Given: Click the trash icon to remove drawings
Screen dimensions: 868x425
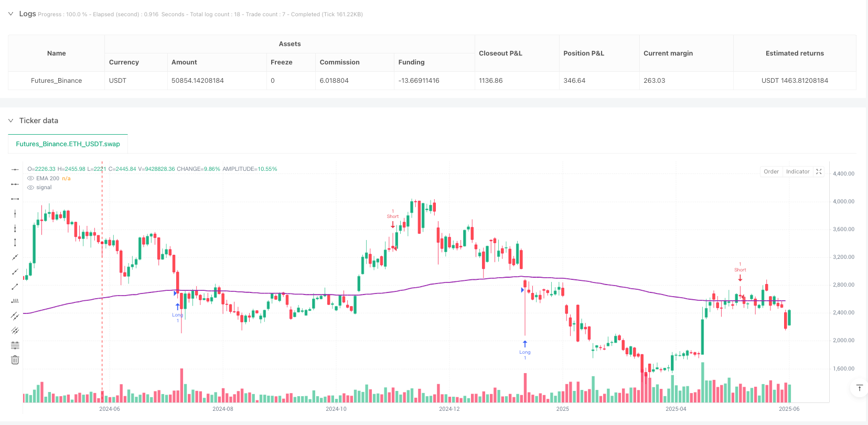Looking at the screenshot, I should [x=15, y=360].
